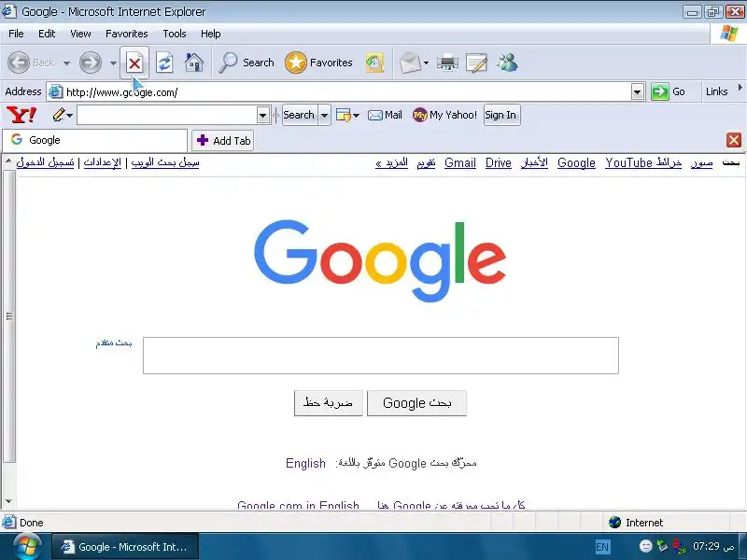Click the ضربة حظ lucky button
747x560 pixels.
[329, 403]
